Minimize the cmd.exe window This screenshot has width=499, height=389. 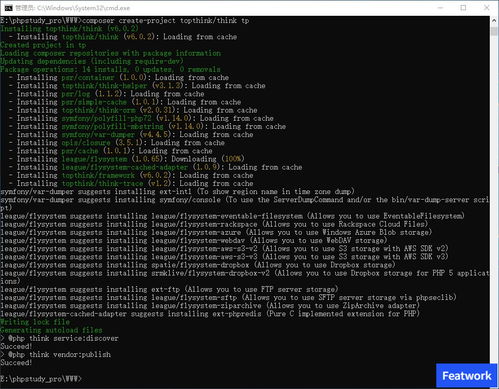coord(440,8)
